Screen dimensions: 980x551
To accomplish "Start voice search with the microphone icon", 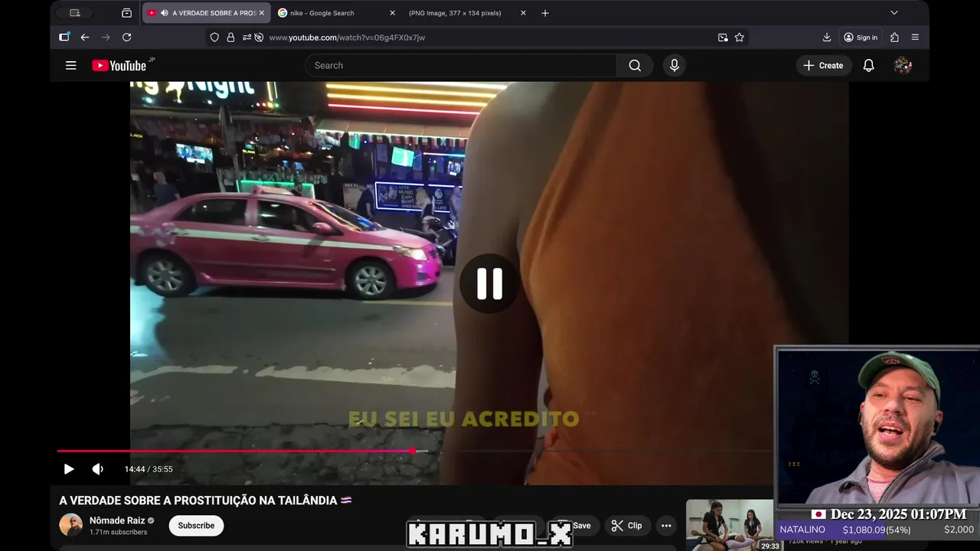I will (x=675, y=66).
